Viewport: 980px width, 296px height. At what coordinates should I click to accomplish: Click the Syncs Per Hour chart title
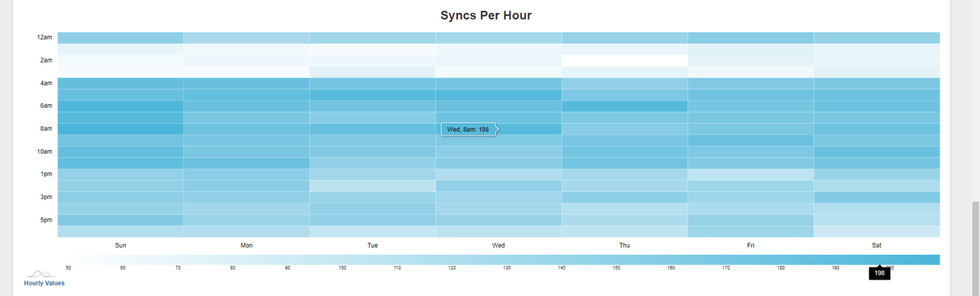click(485, 15)
